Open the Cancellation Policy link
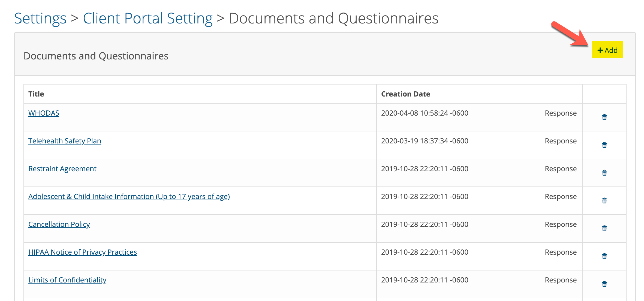Viewport: 644px width, 301px height. [59, 224]
